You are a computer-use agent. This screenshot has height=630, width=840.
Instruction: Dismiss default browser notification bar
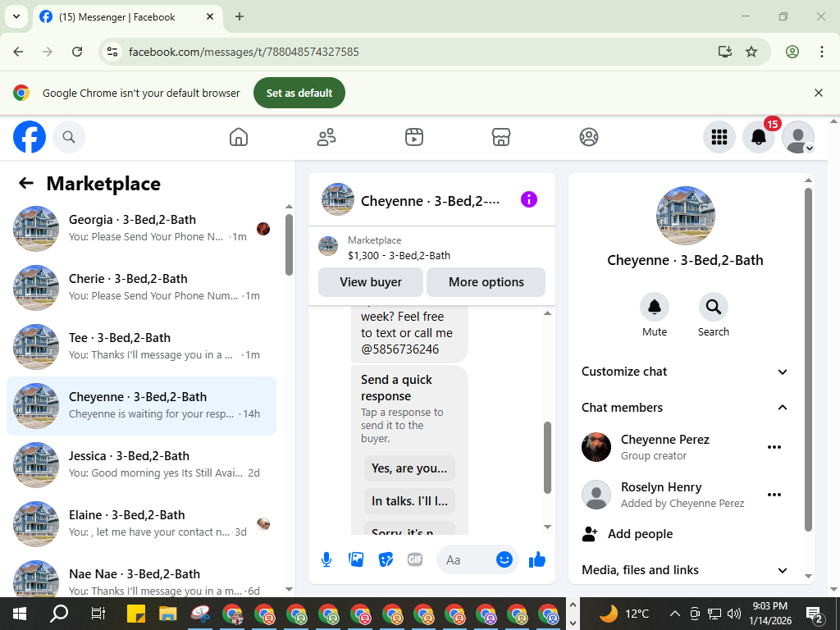(x=819, y=93)
